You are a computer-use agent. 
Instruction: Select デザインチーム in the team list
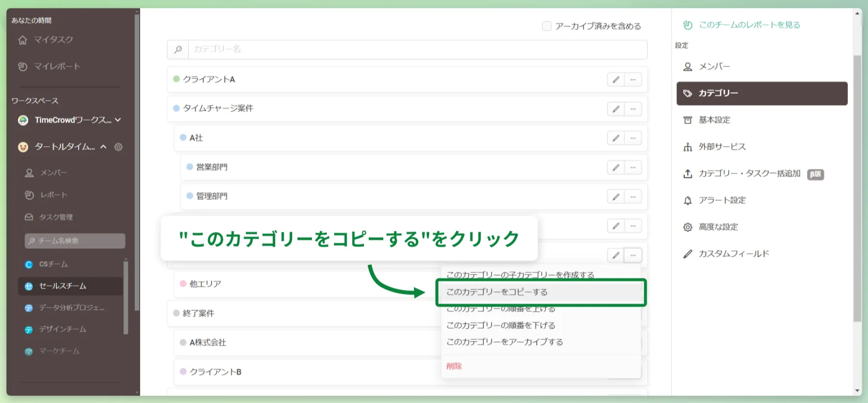[70, 329]
